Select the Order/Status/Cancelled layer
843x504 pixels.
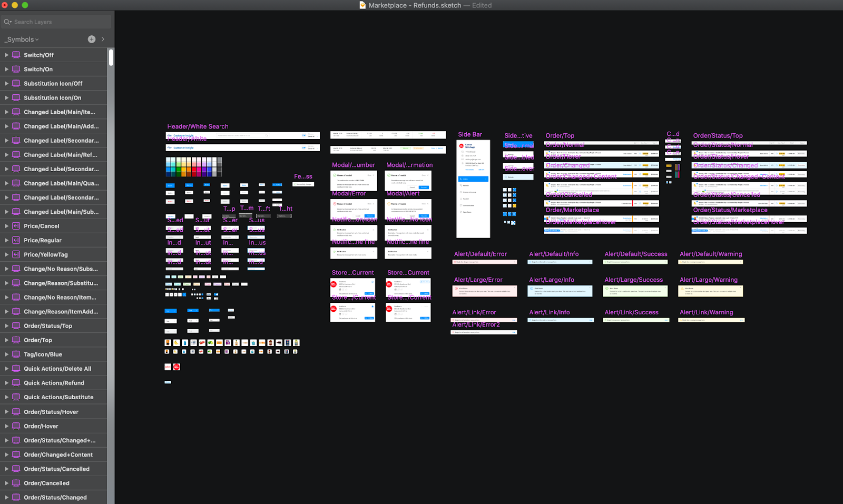(56, 469)
